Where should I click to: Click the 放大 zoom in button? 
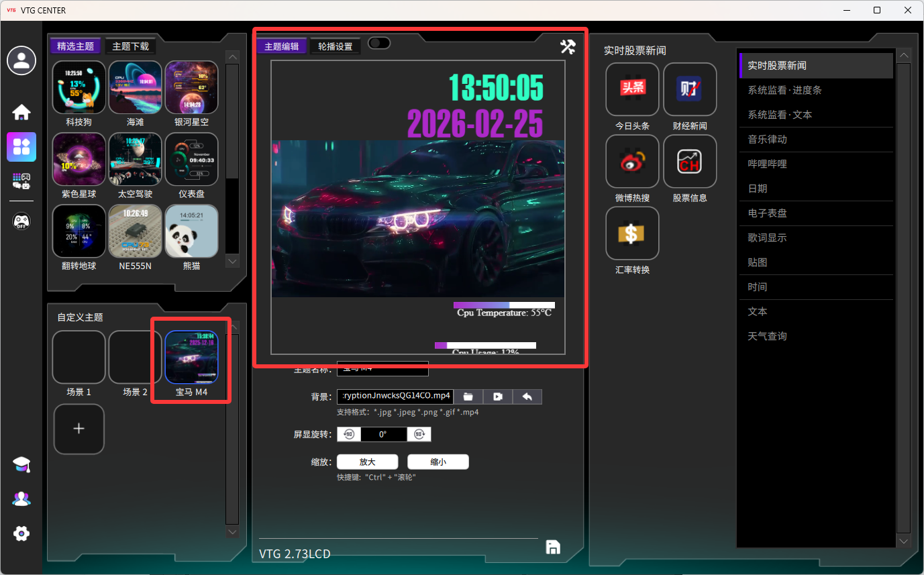click(x=367, y=462)
